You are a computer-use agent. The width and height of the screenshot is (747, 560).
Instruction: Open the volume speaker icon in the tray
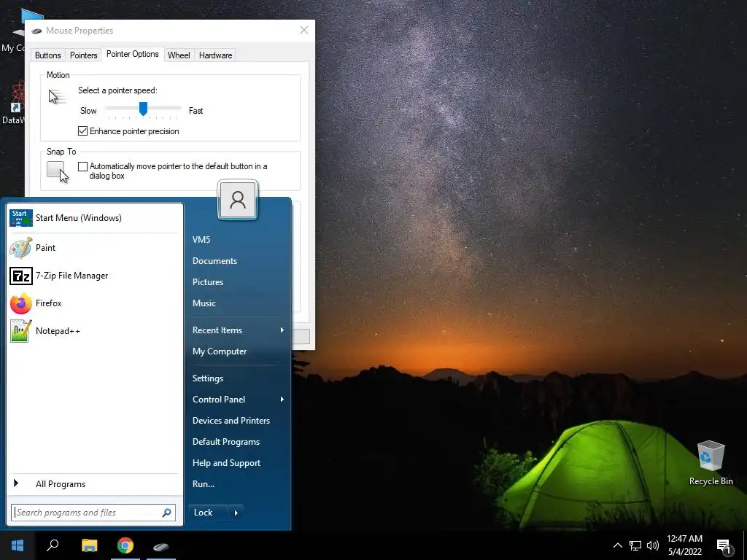653,545
